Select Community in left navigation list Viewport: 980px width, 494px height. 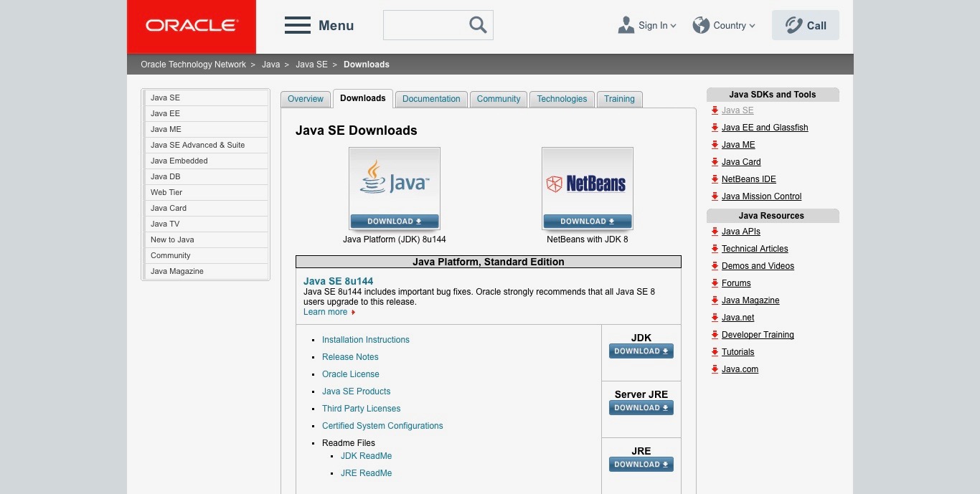[x=207, y=255]
